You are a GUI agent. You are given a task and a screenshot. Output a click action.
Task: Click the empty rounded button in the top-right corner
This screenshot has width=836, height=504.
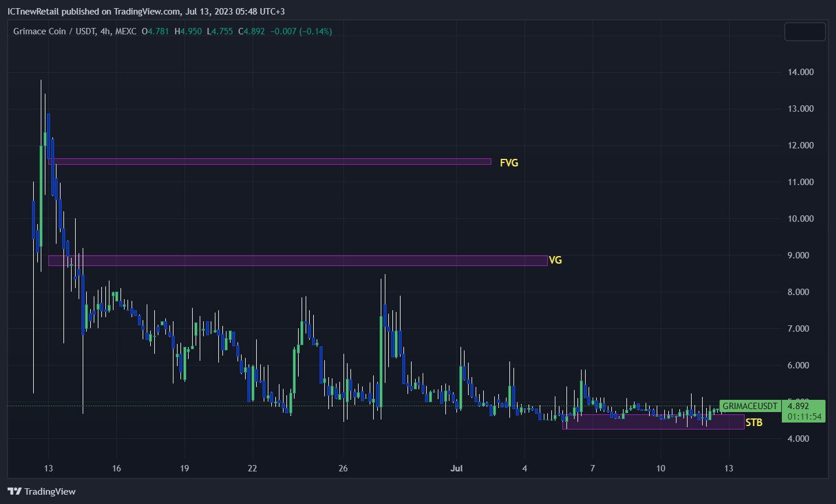point(805,31)
